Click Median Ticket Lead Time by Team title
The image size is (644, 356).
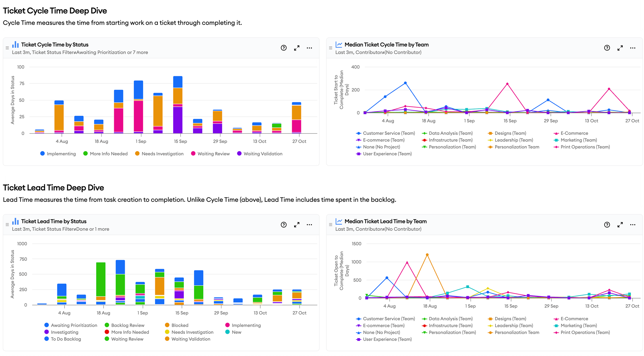(386, 221)
